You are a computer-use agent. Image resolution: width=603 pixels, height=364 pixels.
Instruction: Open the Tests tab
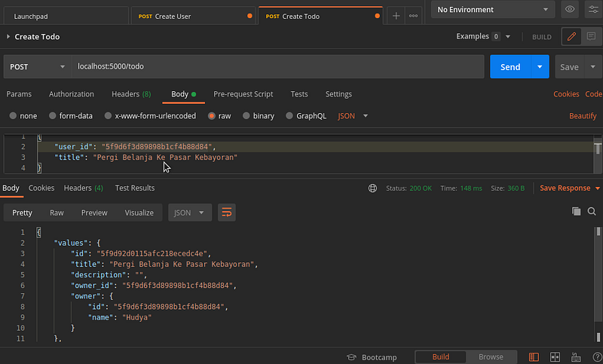coord(299,93)
